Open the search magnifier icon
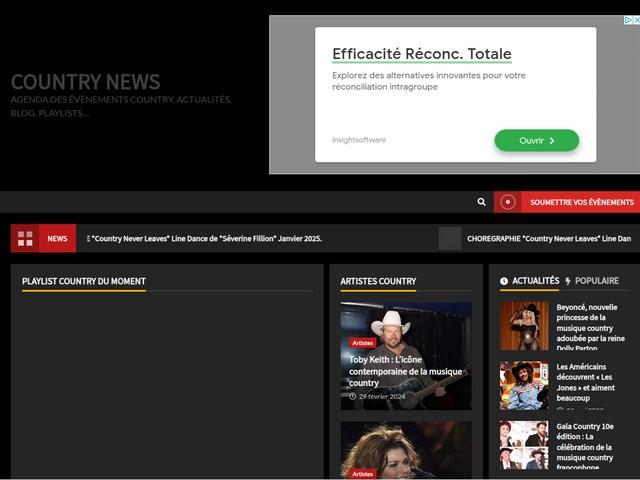This screenshot has height=480, width=640. tap(481, 202)
